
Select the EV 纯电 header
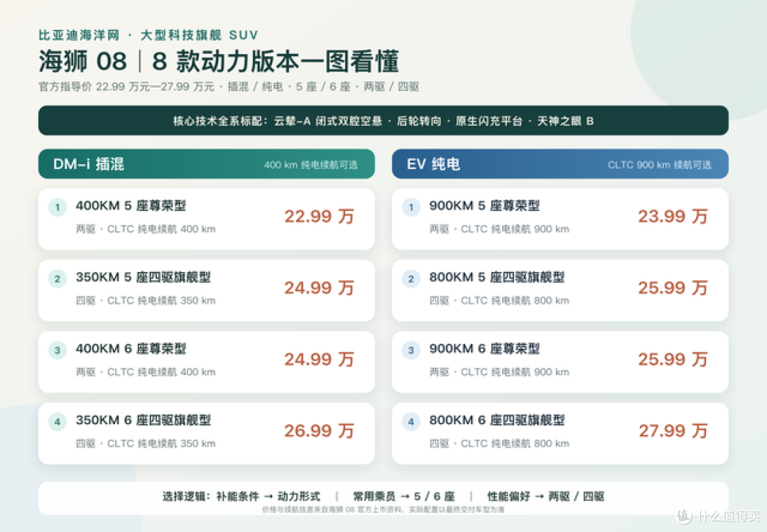(560, 164)
